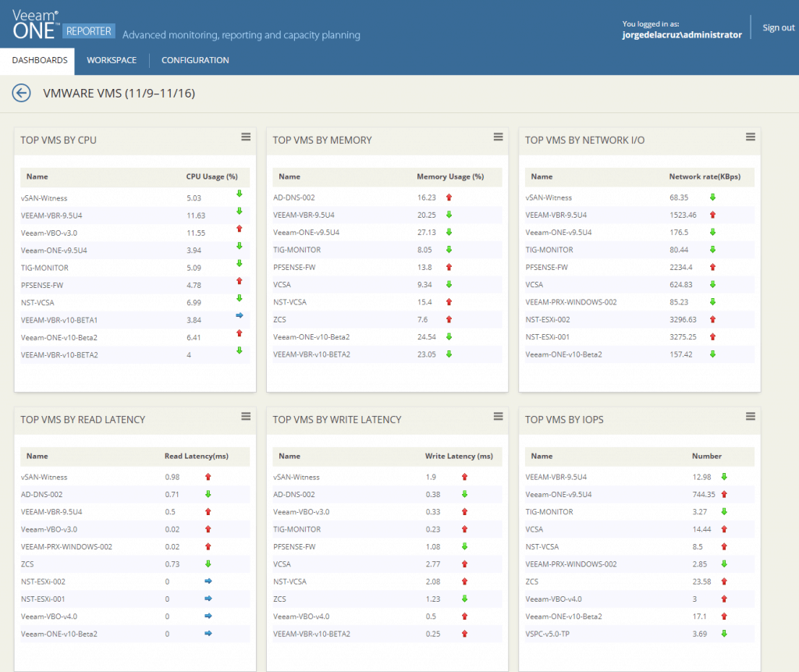This screenshot has width=799, height=672.
Task: Click the Veeam ONE Reporter logo
Action: pyautogui.click(x=63, y=24)
